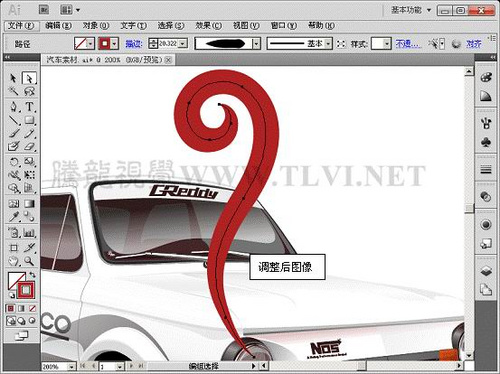The height and width of the screenshot is (374, 500).
Task: Open the 文件(F) menu
Action: click(21, 26)
